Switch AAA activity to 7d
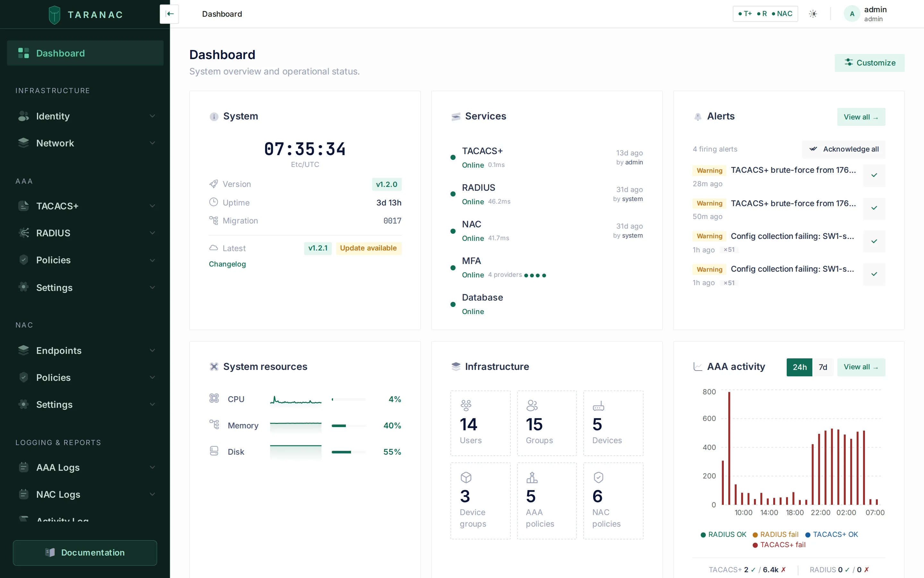924x578 pixels. [x=823, y=367]
